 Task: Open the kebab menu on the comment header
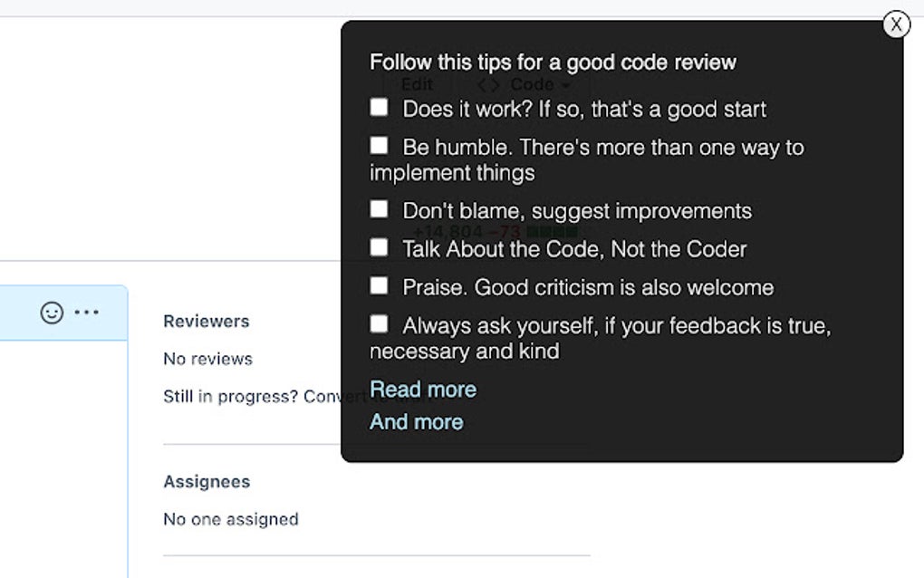tap(88, 312)
